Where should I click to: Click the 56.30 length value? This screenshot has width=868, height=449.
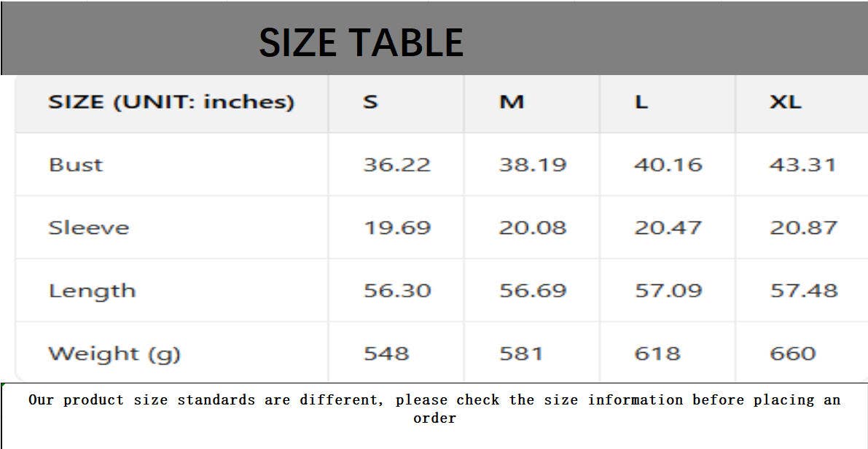point(397,291)
